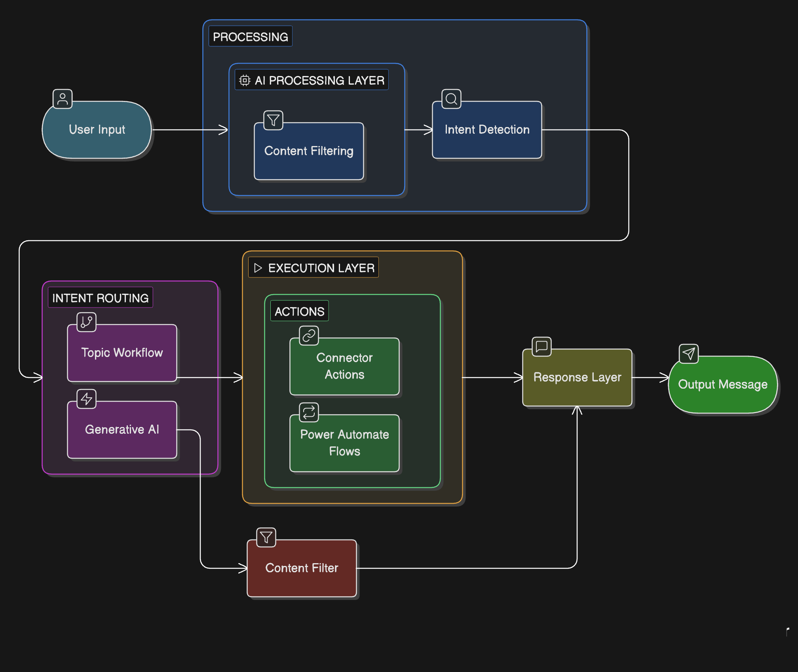Click the INTENT ROUTING group label
The width and height of the screenshot is (798, 672).
(100, 298)
